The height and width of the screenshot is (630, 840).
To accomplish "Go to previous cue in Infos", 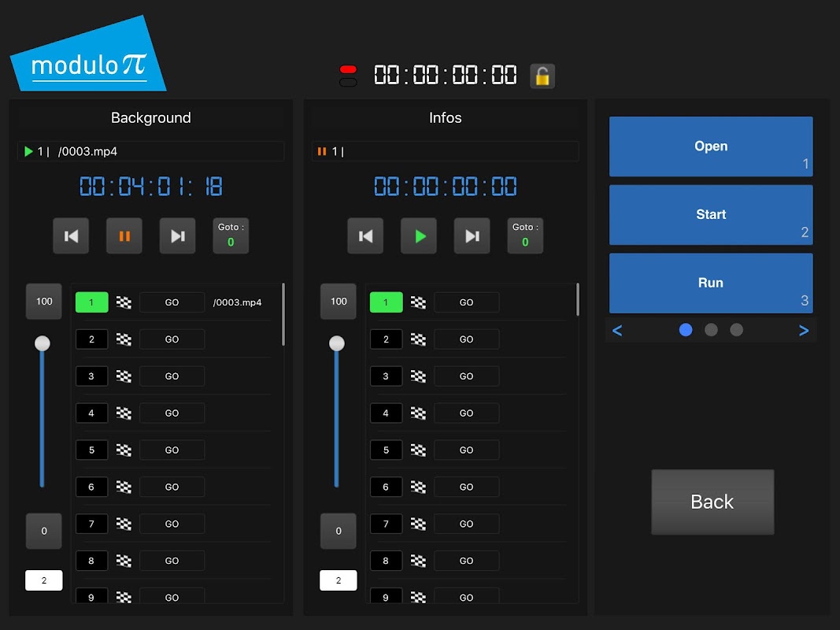I will tap(365, 235).
